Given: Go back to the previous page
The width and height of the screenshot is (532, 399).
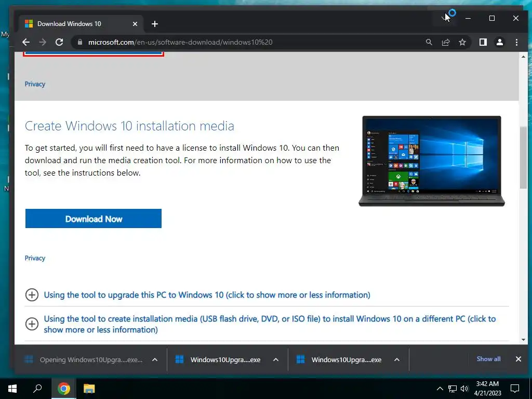Looking at the screenshot, I should [x=26, y=42].
